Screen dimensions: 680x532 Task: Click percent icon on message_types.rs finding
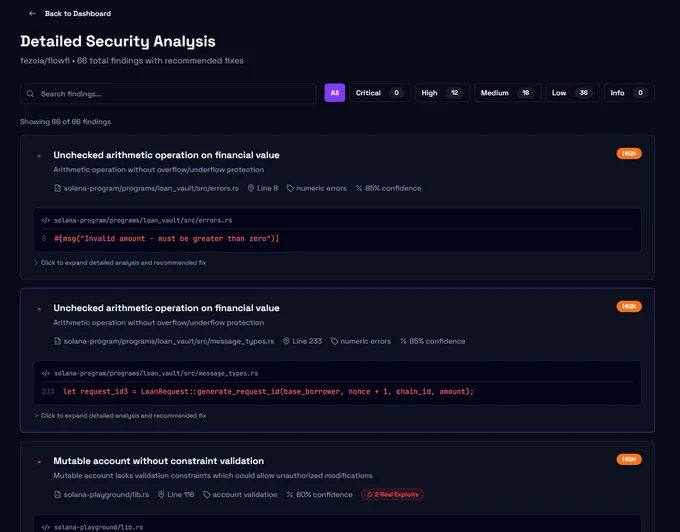point(403,341)
